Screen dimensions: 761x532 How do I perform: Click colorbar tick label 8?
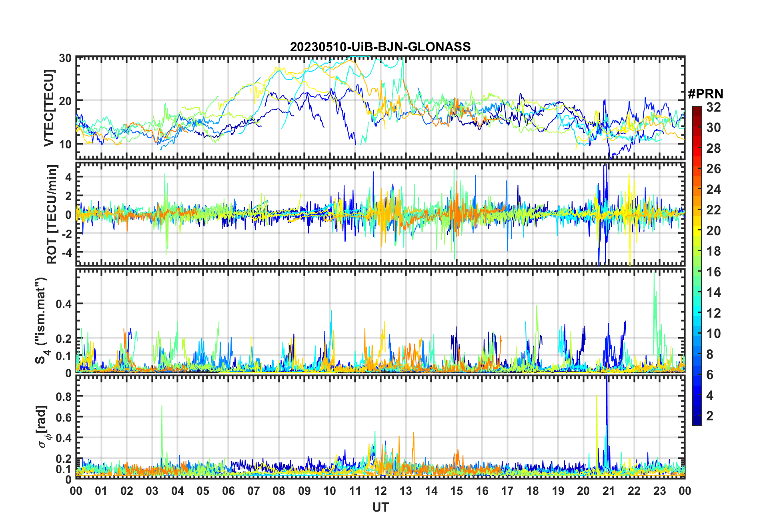click(x=710, y=354)
